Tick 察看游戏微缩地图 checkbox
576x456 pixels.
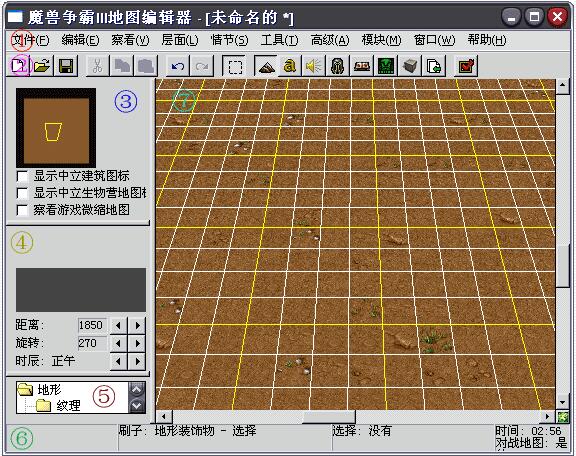22,210
